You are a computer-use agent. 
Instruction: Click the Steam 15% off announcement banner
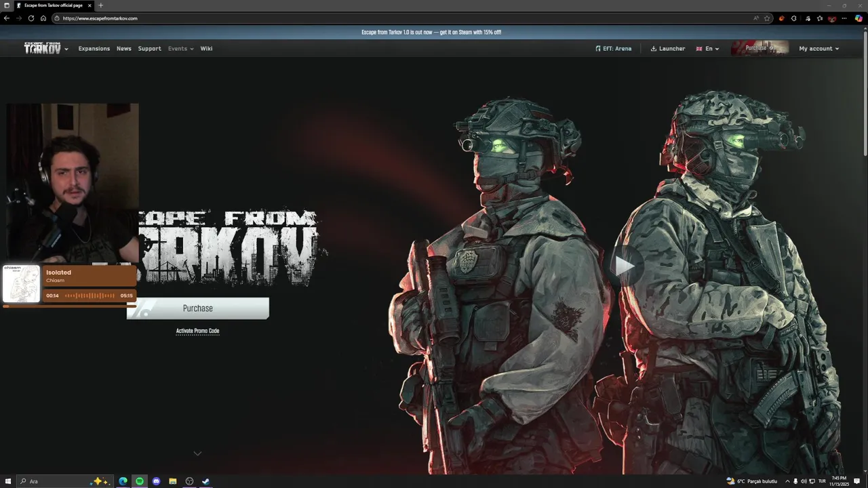[431, 32]
